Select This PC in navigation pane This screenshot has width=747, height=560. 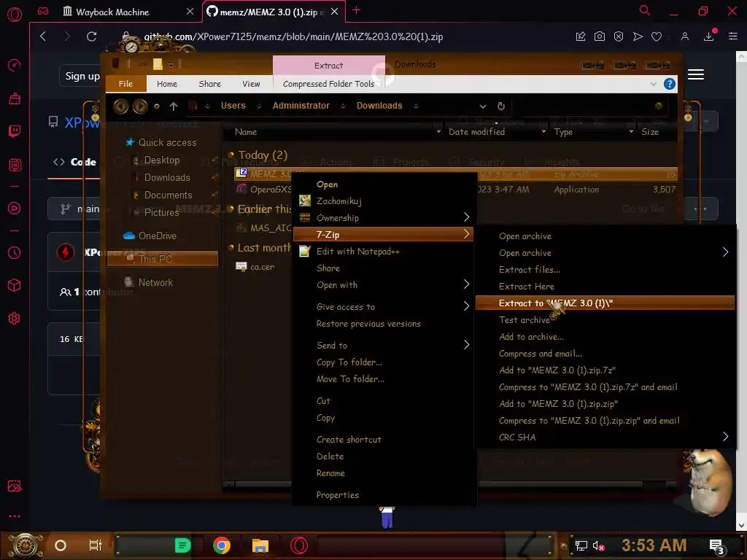163,259
